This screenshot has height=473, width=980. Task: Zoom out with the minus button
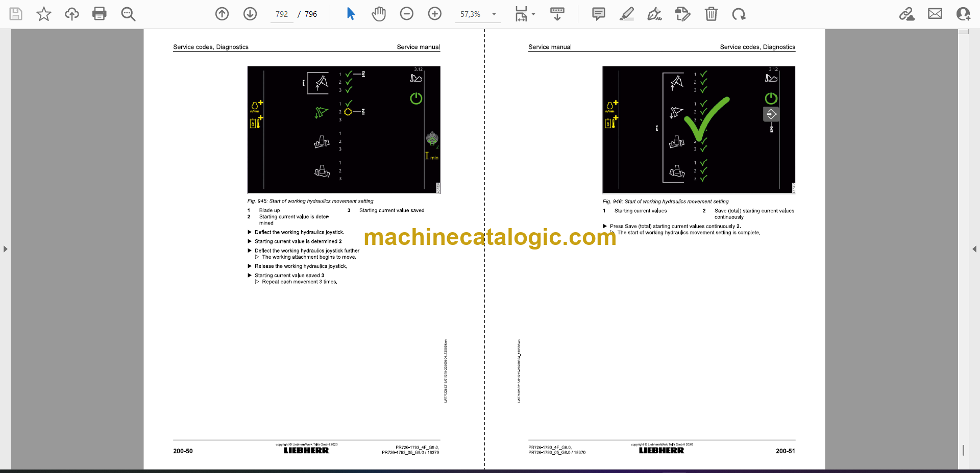click(407, 14)
